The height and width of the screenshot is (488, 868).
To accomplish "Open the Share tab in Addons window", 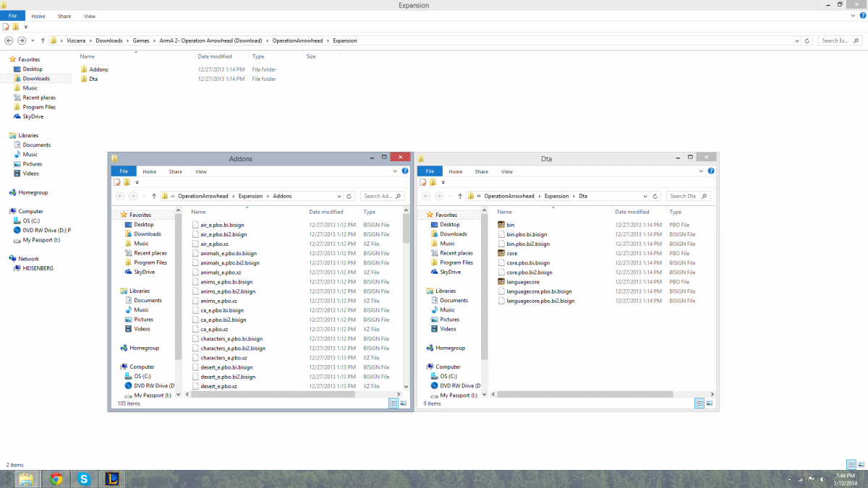I will [175, 171].
